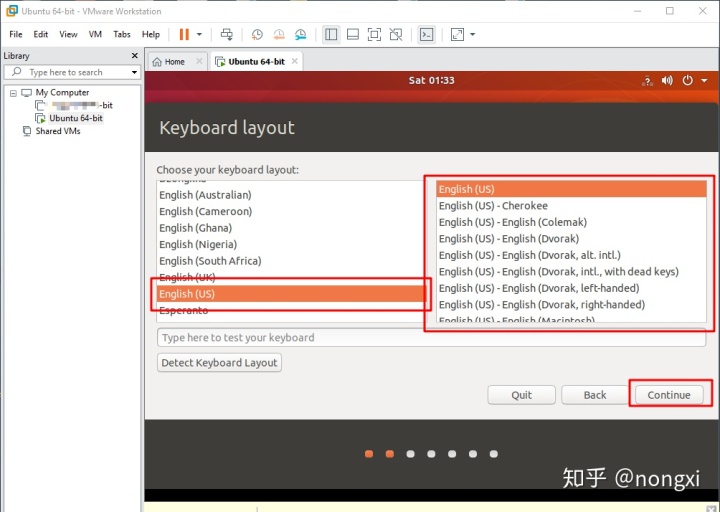Collapse the My Computer tree node
Screen dimensions: 720x512
(x=13, y=93)
